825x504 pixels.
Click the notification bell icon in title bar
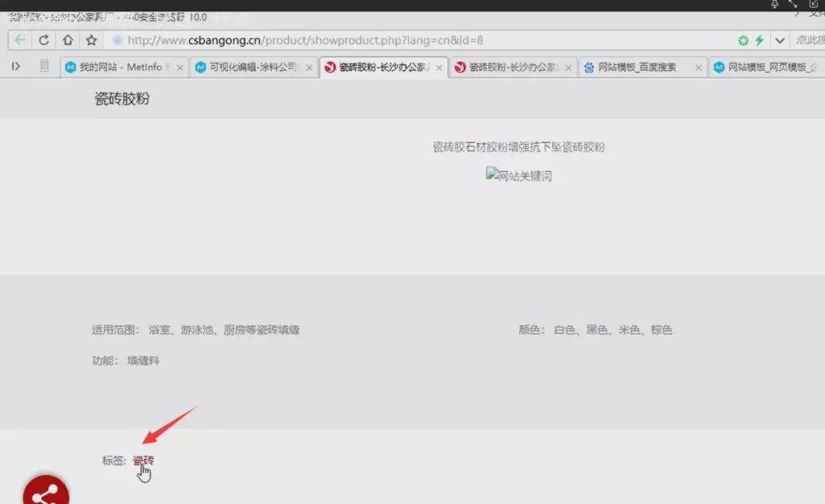click(775, 5)
